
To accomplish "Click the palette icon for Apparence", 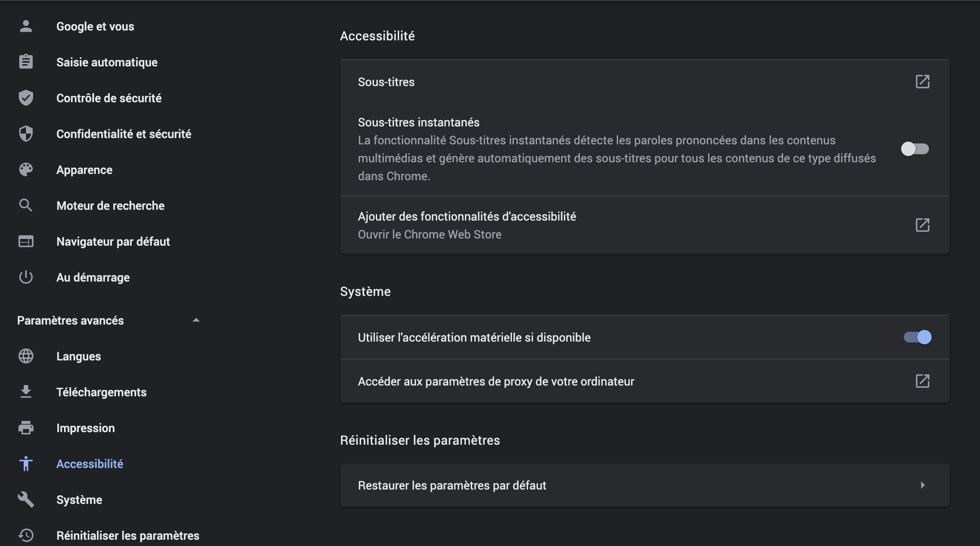I will (26, 169).
